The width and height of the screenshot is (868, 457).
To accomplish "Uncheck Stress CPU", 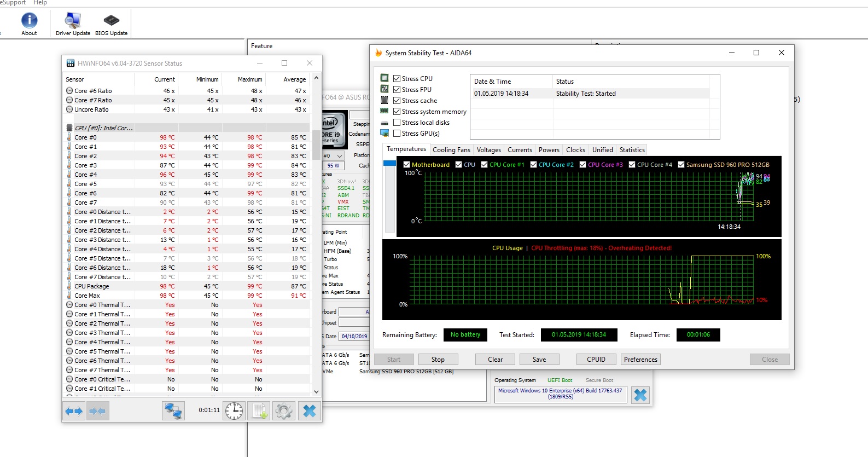I will coord(397,78).
